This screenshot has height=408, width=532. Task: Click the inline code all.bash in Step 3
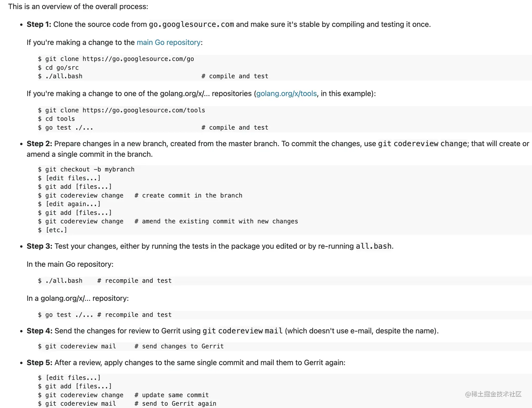pyautogui.click(x=374, y=246)
